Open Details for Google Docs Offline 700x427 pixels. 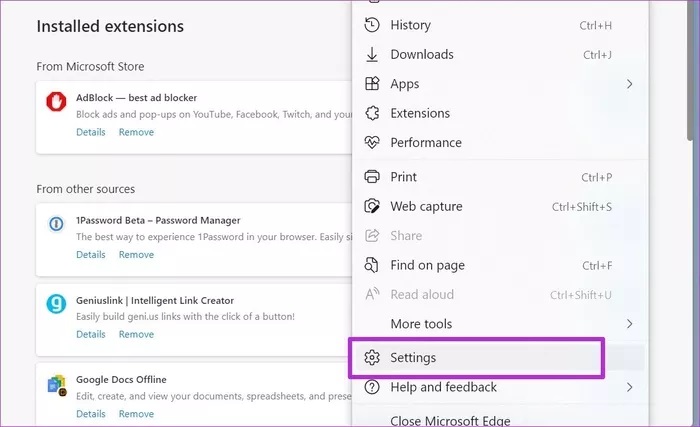coord(90,414)
